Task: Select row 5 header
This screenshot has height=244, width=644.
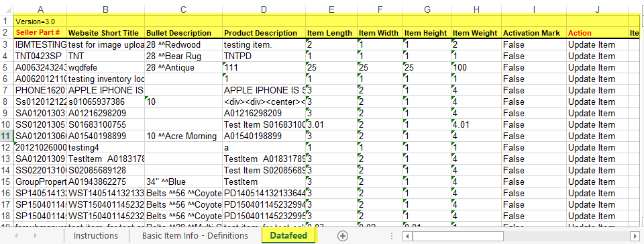Action: (7, 67)
